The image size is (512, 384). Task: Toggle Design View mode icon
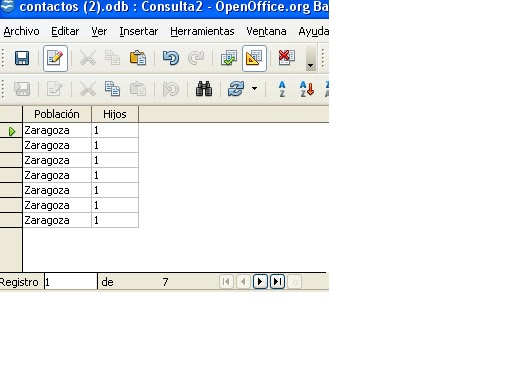point(254,58)
